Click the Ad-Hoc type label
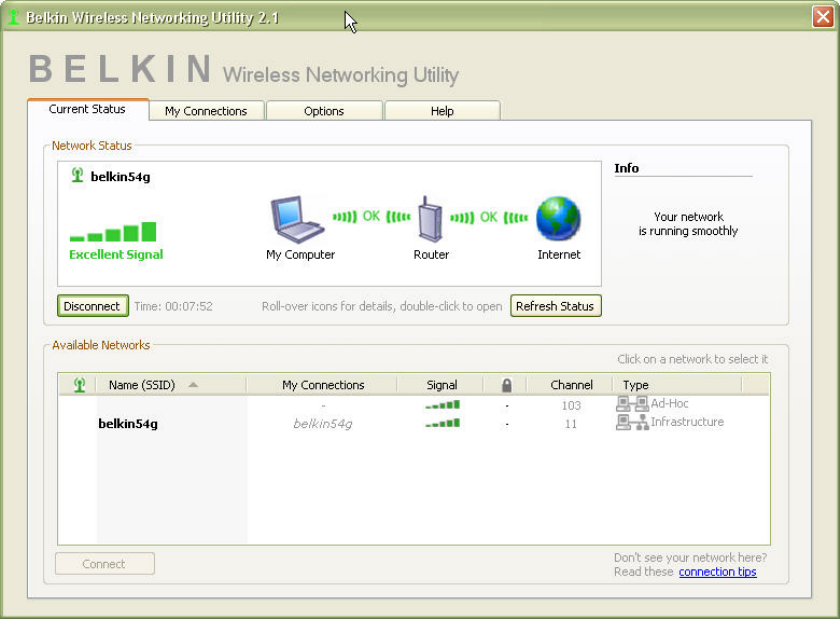 coord(670,403)
